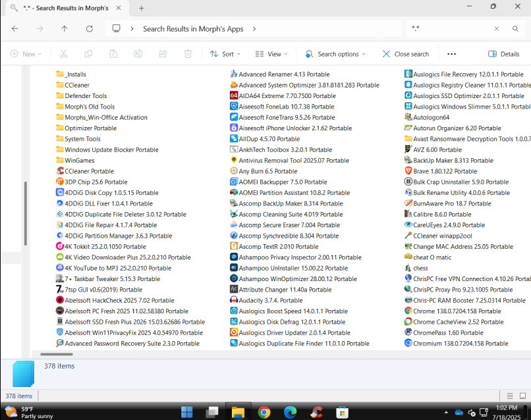
Task: Click the search magnifier icon
Action: tap(515, 29)
